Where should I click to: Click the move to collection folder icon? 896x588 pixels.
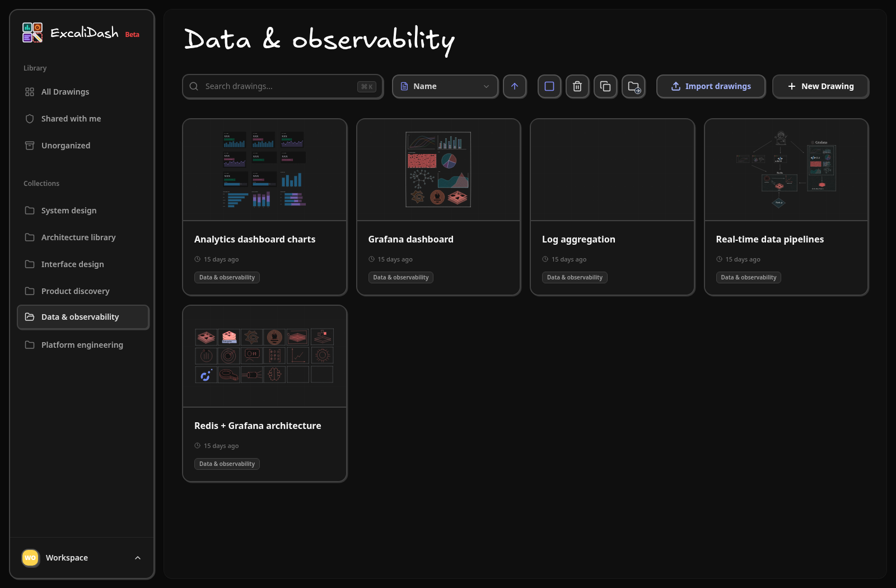point(633,86)
